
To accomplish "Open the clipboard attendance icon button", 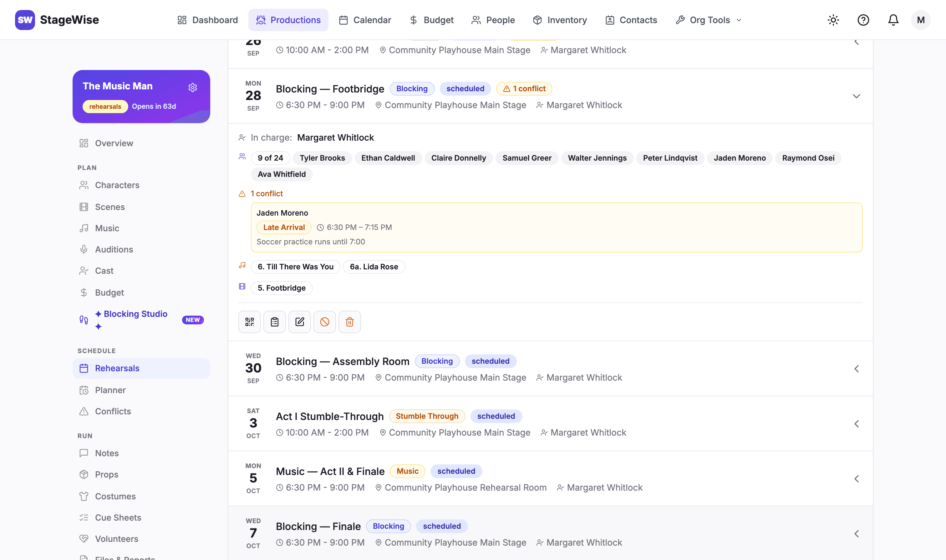I will [x=275, y=322].
